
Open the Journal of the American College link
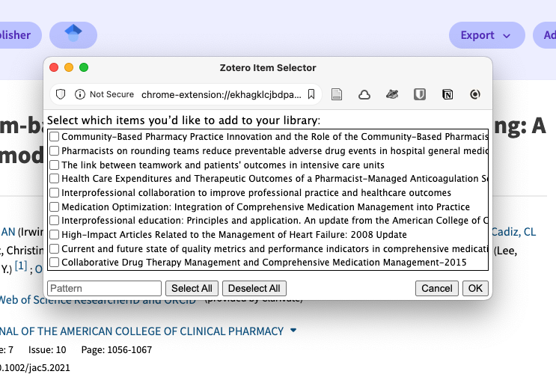[142, 331]
